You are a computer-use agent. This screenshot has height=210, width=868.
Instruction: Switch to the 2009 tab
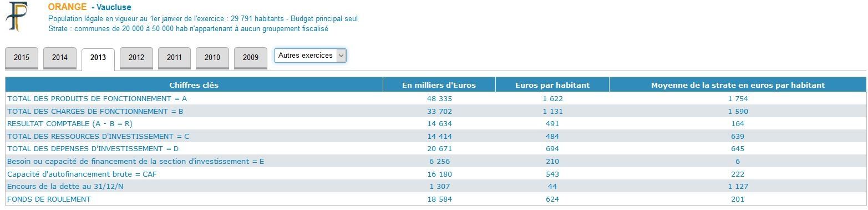(251, 58)
